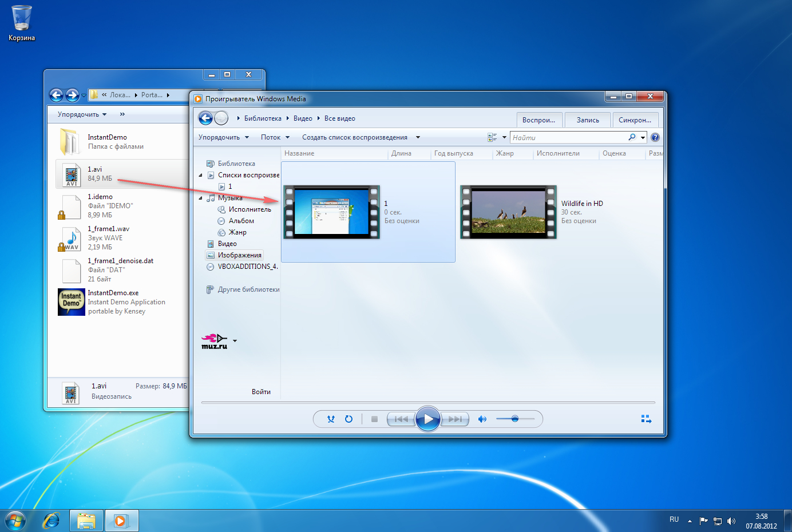Click the search magnifier icon
This screenshot has height=532, width=792.
(x=632, y=137)
